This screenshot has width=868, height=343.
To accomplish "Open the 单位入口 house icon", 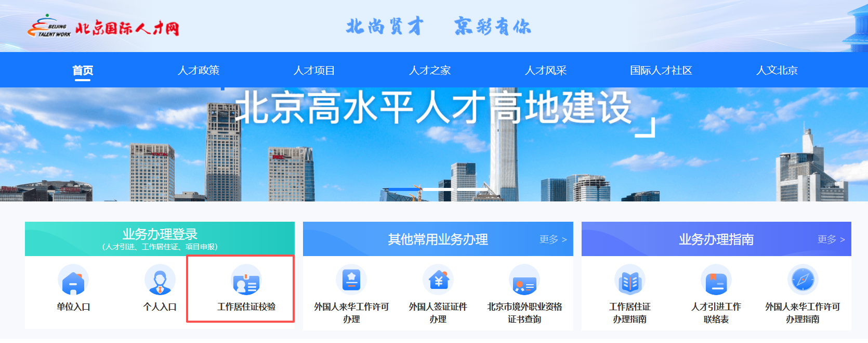I will tap(73, 280).
